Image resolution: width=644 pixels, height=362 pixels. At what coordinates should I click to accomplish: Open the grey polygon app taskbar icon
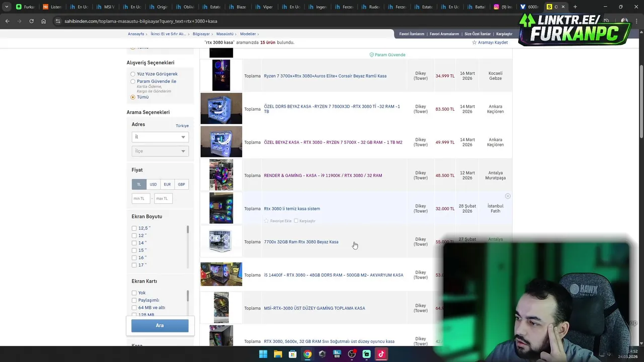[322, 354]
